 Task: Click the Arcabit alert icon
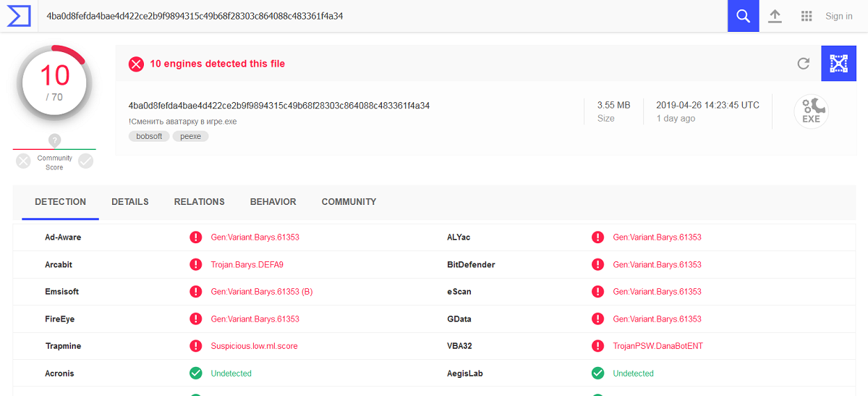coord(195,265)
